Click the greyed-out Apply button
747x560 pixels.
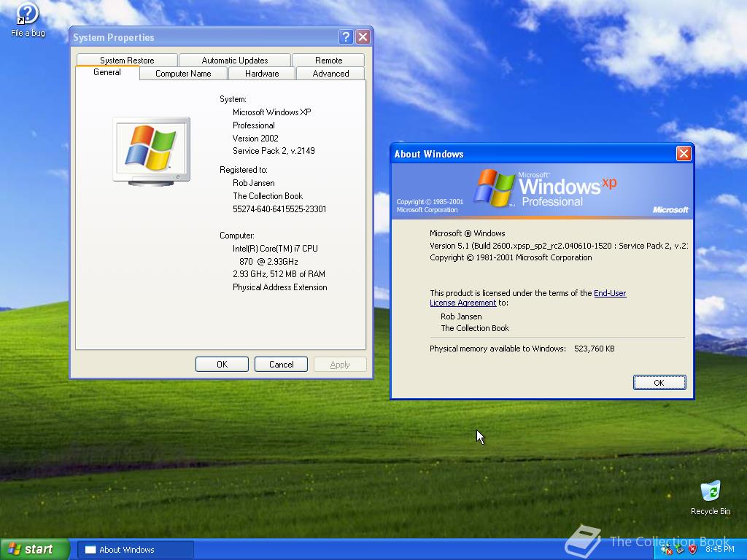click(340, 365)
